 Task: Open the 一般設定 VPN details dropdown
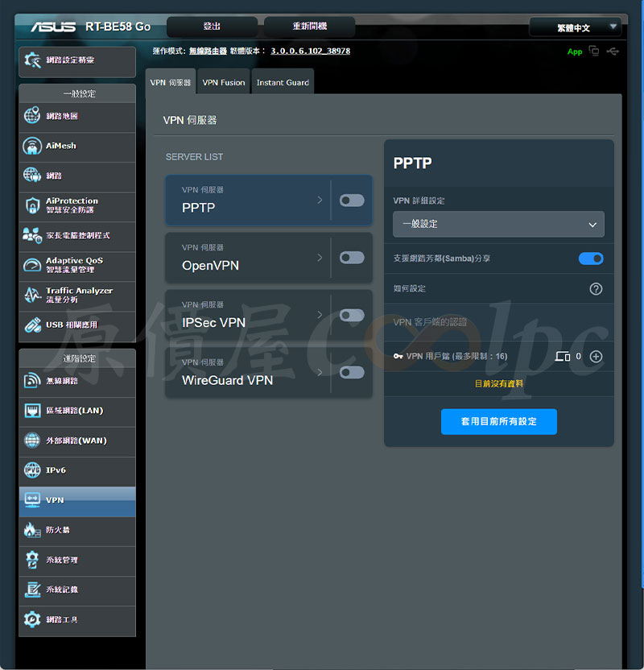click(498, 224)
